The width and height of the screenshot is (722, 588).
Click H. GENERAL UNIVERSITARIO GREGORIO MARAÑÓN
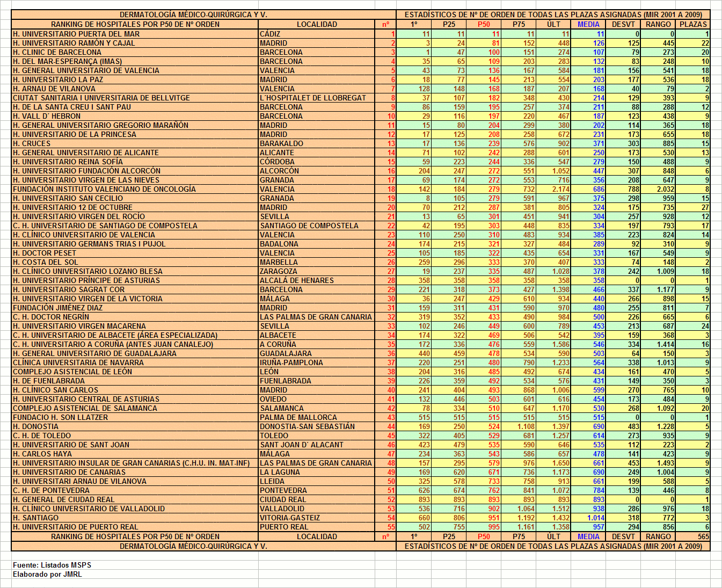(x=135, y=125)
